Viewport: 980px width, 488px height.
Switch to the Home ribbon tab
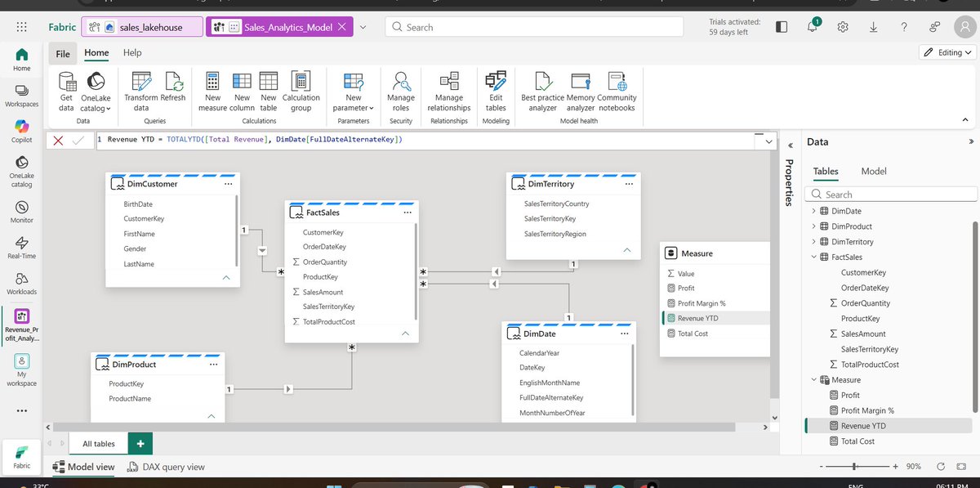96,52
